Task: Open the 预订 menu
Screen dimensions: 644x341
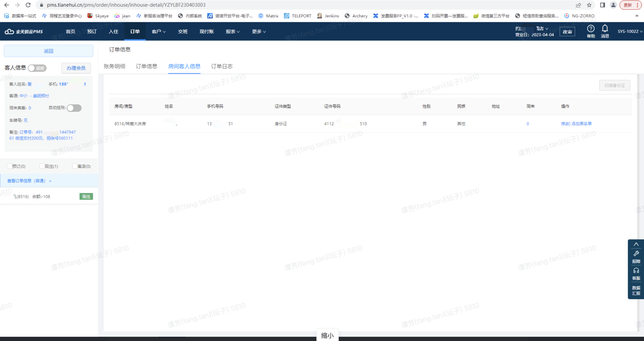Action: pos(92,32)
